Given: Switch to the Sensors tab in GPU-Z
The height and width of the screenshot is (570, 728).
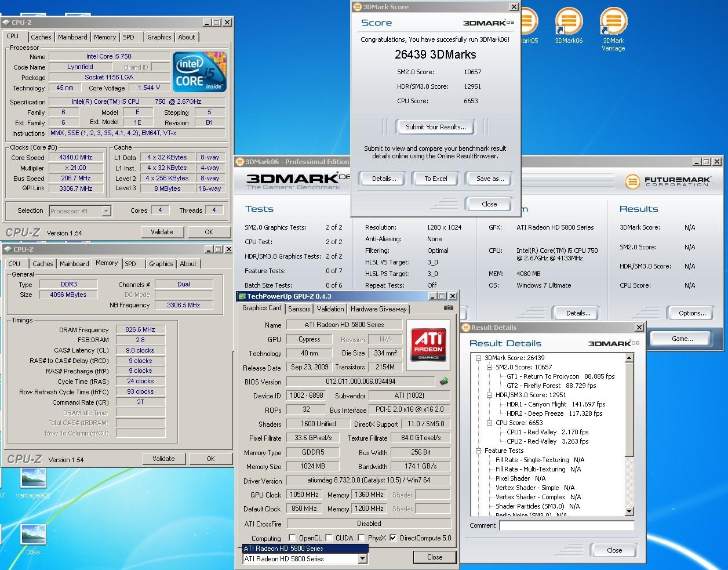Looking at the screenshot, I should (299, 309).
